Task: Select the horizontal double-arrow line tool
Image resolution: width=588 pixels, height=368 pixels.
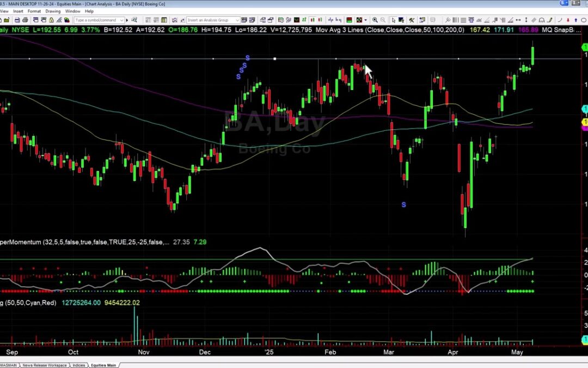Action: pos(518,20)
